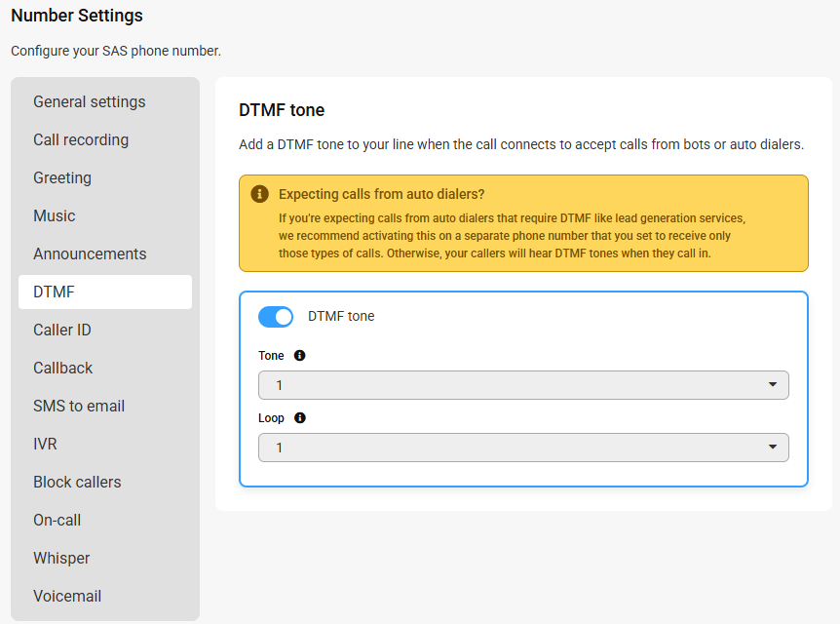The image size is (840, 624).
Task: Click the info icon next to Tone
Action: (300, 356)
